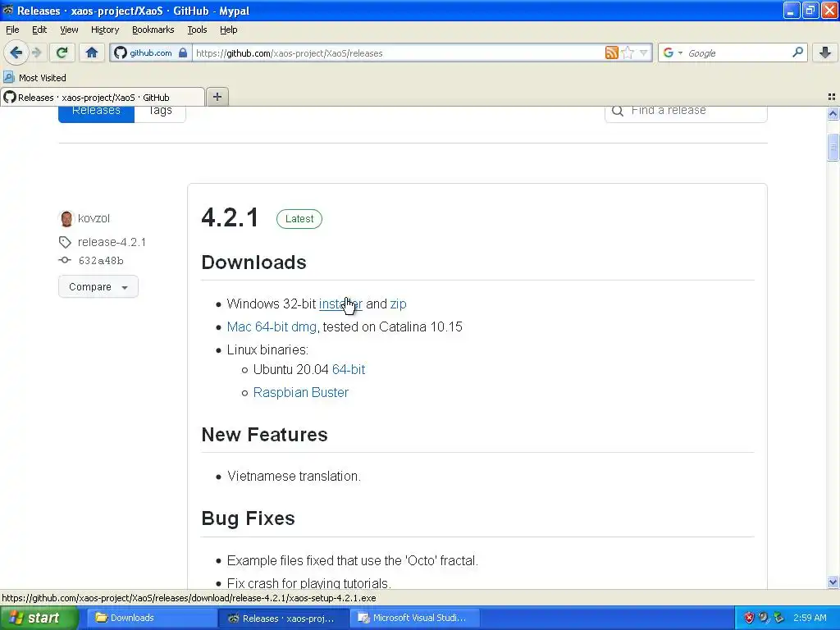Click the Releases xaos-proj taskbar button
This screenshot has width=840, height=630.
click(x=284, y=618)
